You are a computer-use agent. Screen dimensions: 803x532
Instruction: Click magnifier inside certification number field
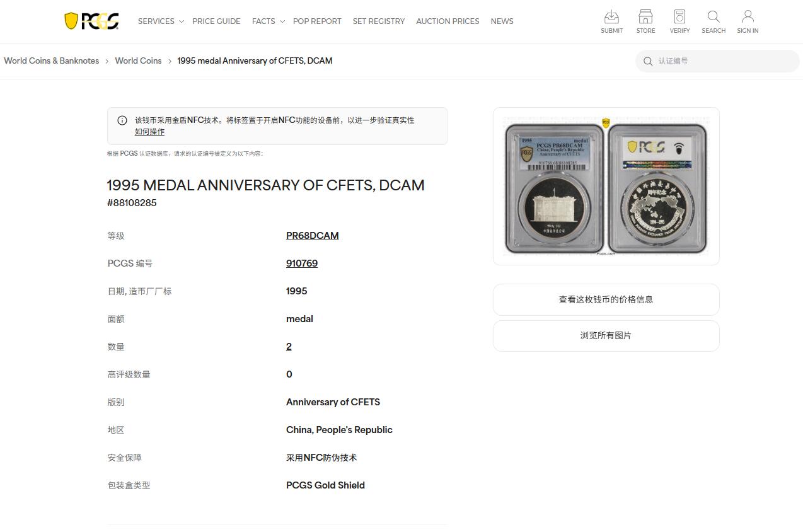coord(648,61)
